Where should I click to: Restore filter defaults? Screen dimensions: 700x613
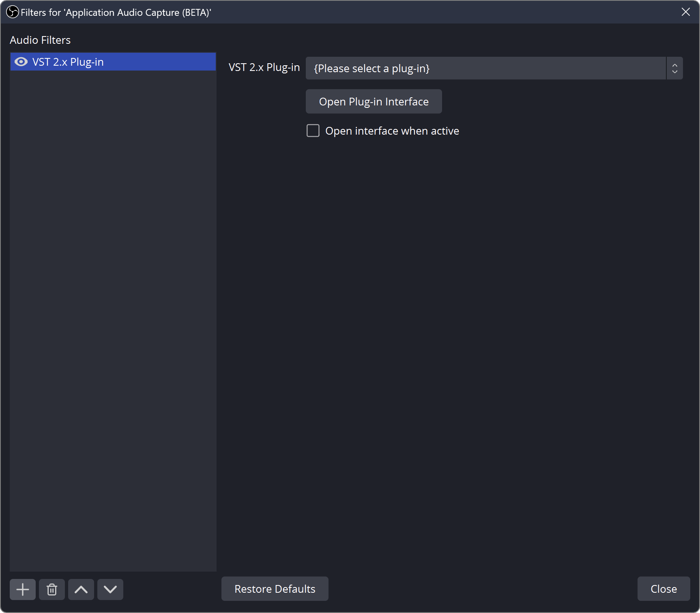click(x=275, y=589)
